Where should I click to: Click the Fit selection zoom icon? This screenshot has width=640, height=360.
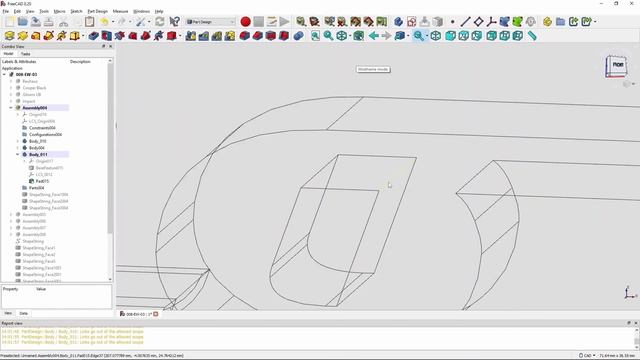pyautogui.click(x=329, y=36)
